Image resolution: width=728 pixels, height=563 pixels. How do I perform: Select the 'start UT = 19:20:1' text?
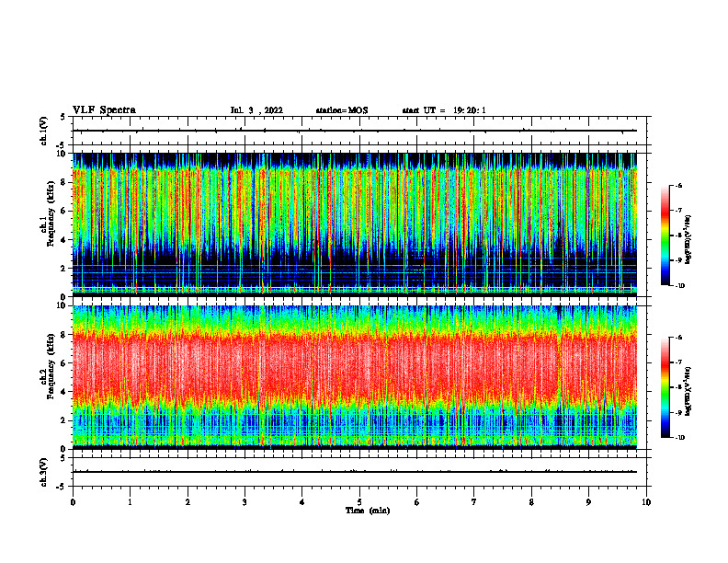pos(444,110)
